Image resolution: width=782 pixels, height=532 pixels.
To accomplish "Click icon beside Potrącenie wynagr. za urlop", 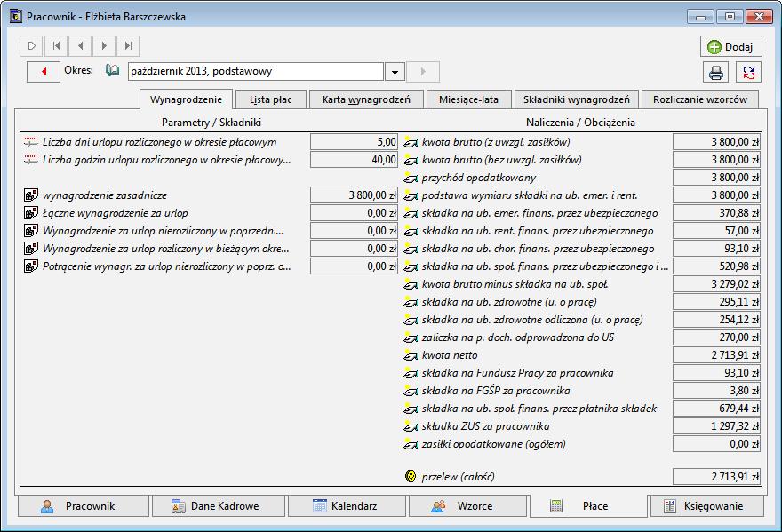I will coord(31,266).
